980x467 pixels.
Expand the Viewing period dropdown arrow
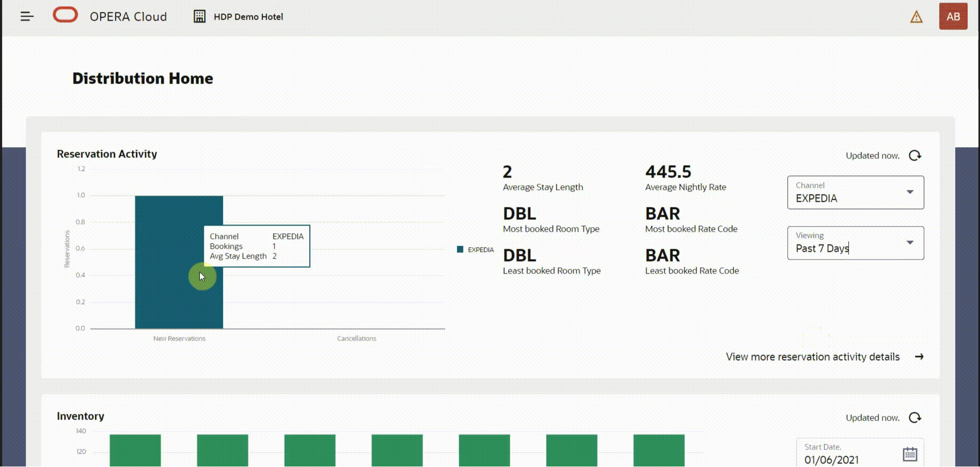[910, 243]
